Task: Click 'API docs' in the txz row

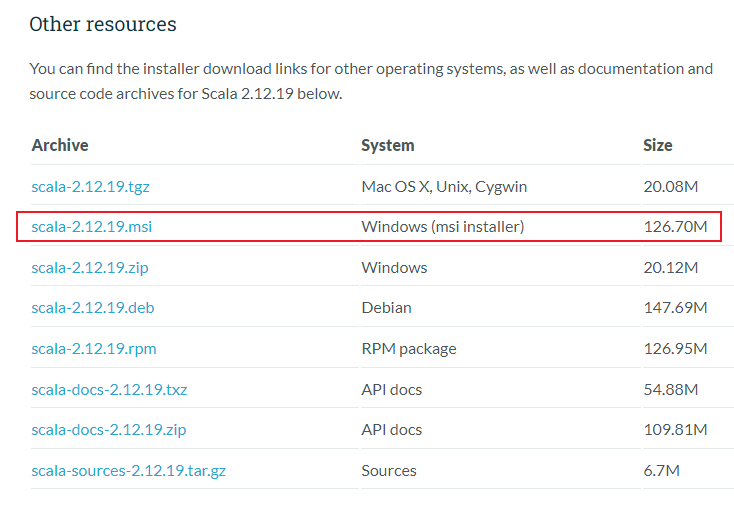Action: 391,389
